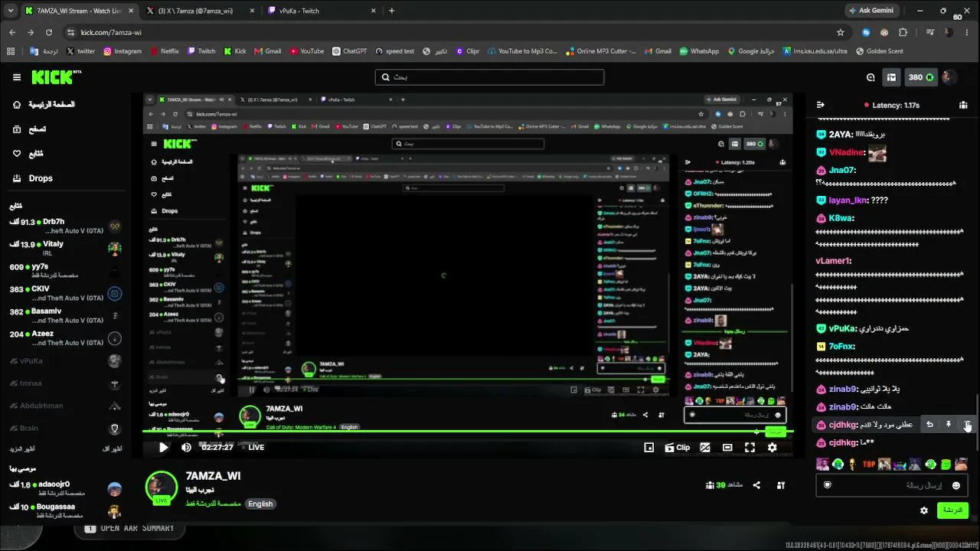
Task: Open a new browser tab
Action: pyautogui.click(x=392, y=11)
